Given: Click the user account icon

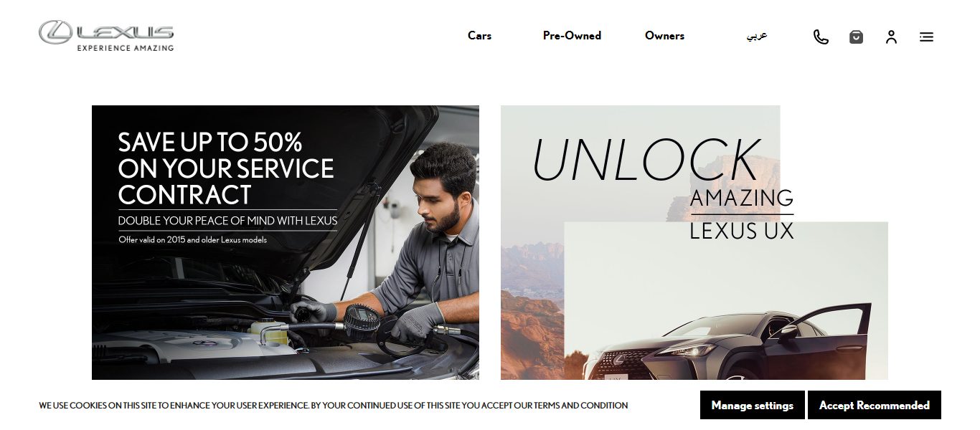Looking at the screenshot, I should click(x=891, y=37).
